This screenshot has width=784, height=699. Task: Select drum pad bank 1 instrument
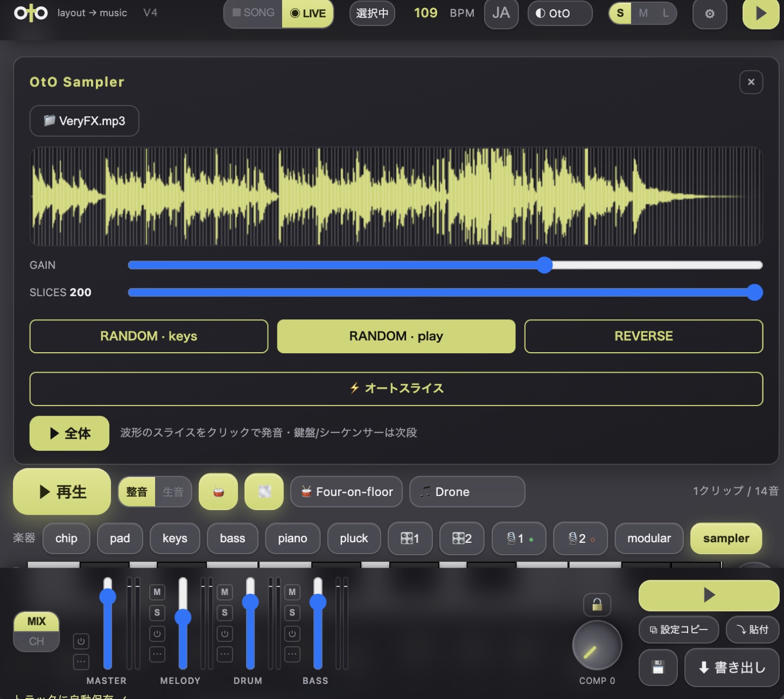pos(410,539)
